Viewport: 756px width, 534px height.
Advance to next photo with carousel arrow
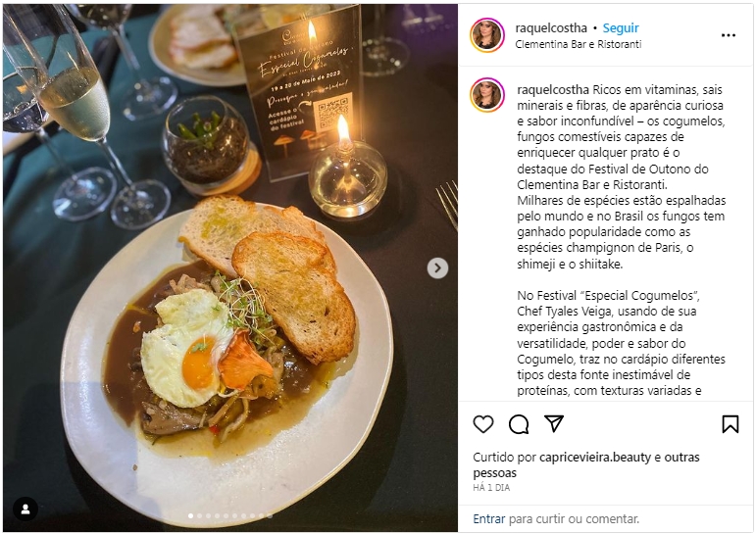tap(437, 267)
